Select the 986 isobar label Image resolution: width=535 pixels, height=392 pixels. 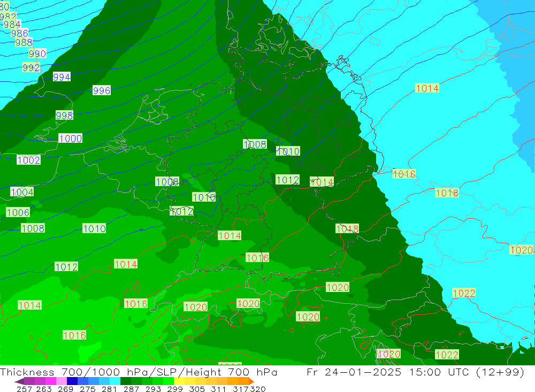click(x=19, y=33)
